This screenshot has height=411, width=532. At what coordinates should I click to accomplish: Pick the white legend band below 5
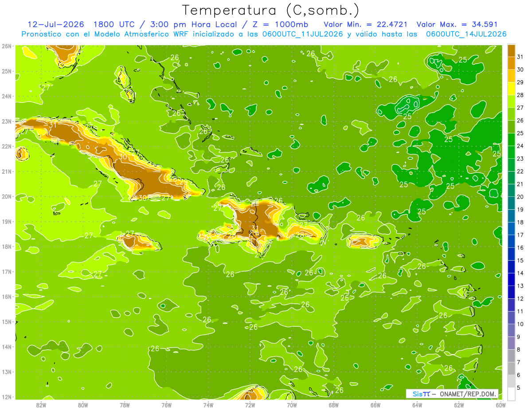coord(511,394)
